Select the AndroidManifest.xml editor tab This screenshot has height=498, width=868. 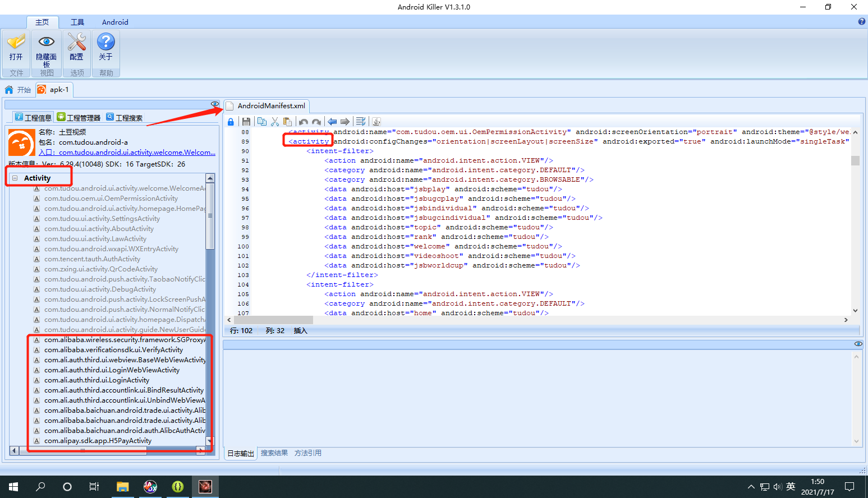click(x=266, y=106)
